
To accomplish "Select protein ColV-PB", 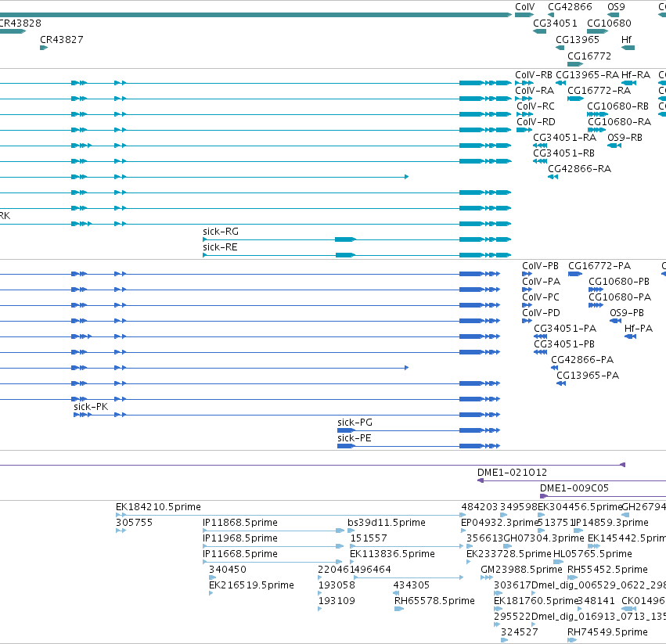I will tap(540, 266).
